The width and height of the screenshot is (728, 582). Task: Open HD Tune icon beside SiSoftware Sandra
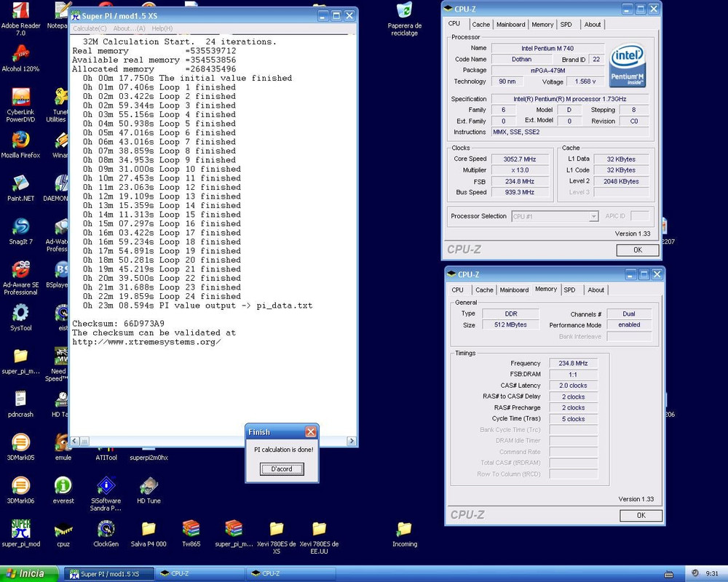[149, 490]
